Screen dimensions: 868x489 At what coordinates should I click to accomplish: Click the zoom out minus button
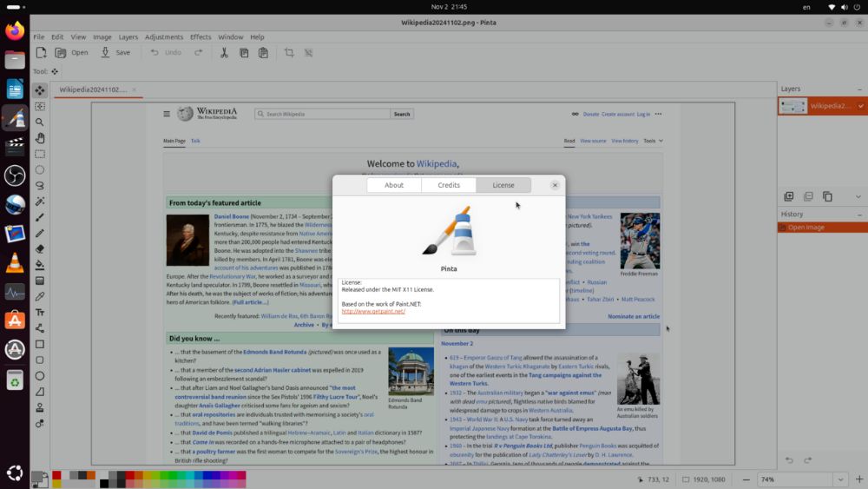point(746,479)
